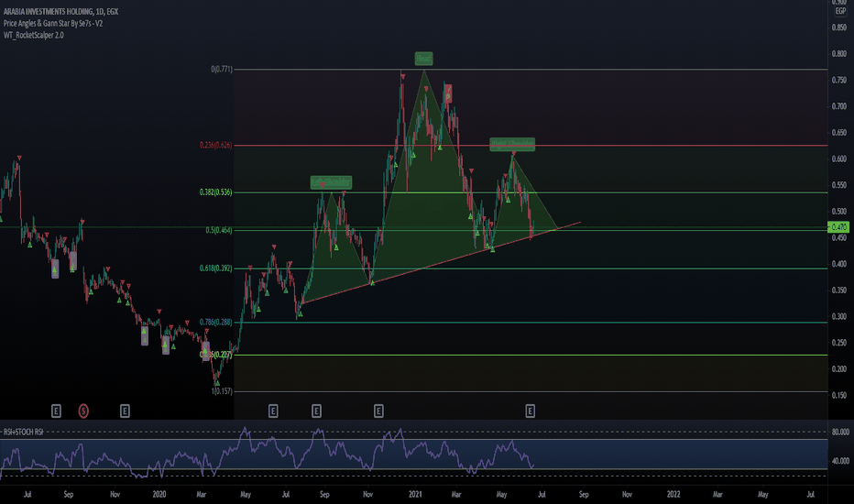This screenshot has width=854, height=504.
Task: Select the 'Price Angles & Gann Star' indicator legend
Action: [53, 24]
